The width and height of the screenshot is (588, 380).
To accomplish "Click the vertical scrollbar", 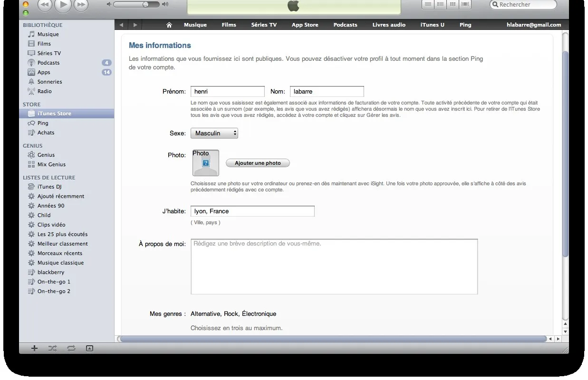I will click(x=565, y=154).
